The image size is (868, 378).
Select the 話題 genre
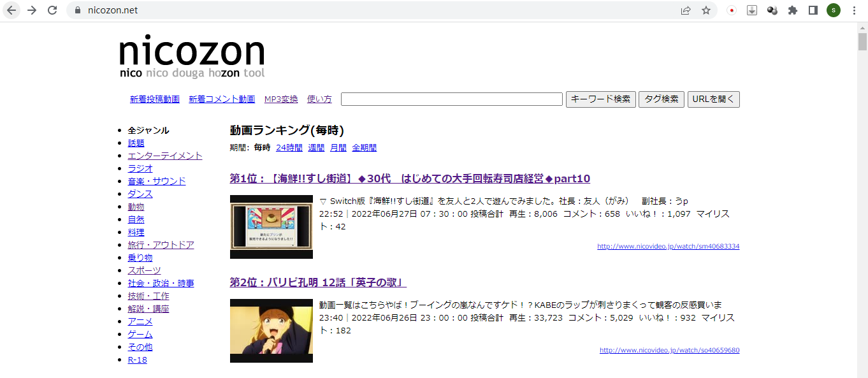coord(136,143)
